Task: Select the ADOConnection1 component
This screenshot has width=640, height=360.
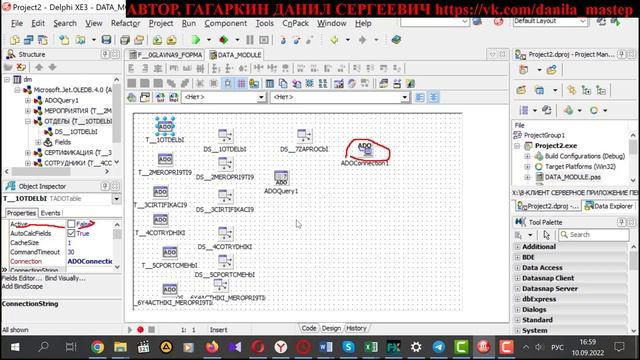Action: point(365,150)
